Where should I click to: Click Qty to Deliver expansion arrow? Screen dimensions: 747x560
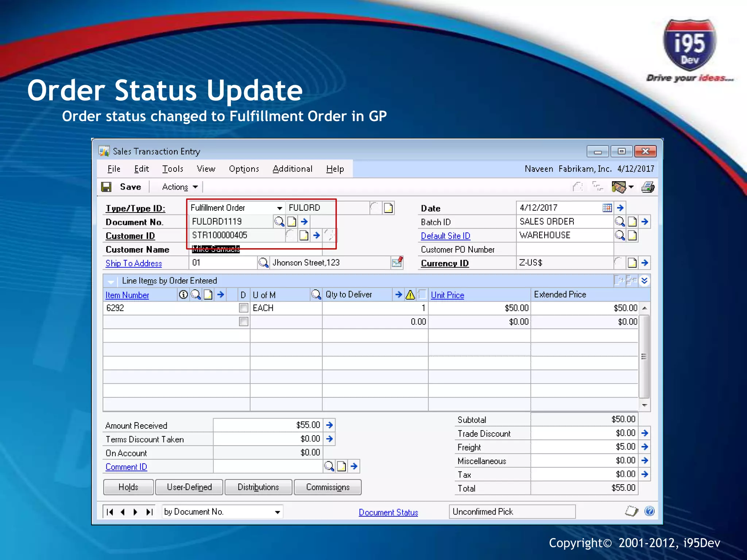tap(399, 294)
